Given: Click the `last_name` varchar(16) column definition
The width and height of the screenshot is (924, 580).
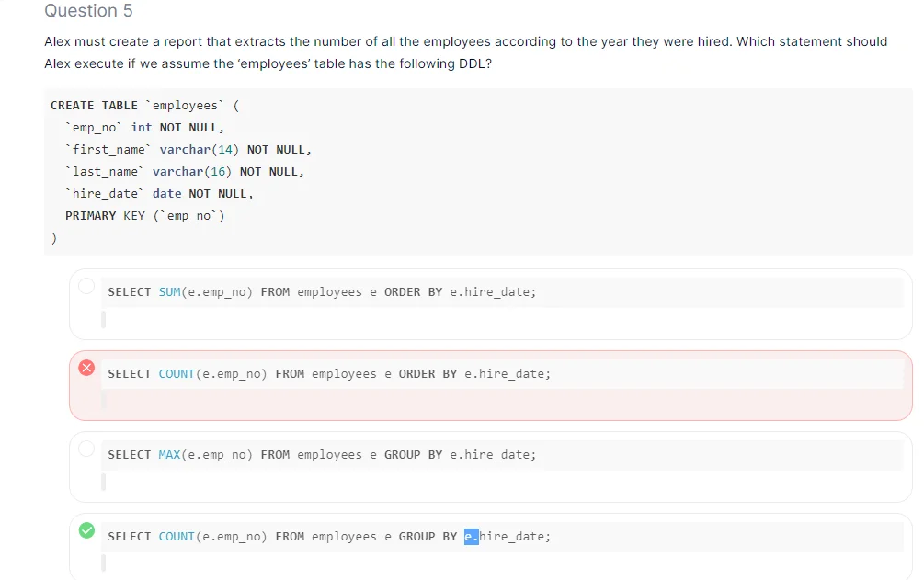Looking at the screenshot, I should click(x=185, y=172).
